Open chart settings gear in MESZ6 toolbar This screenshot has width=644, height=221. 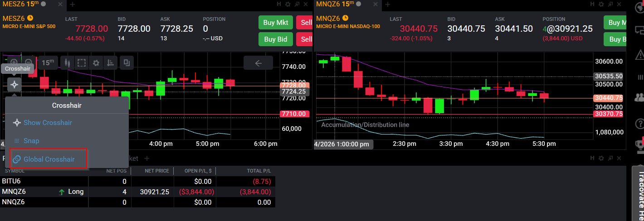[x=96, y=62]
